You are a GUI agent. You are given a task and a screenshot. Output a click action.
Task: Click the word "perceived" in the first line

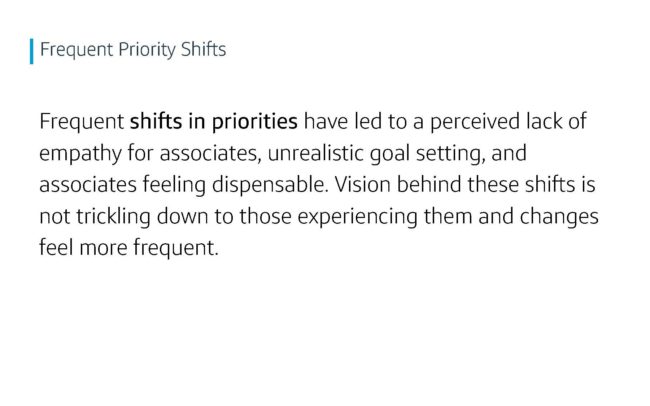(475, 122)
